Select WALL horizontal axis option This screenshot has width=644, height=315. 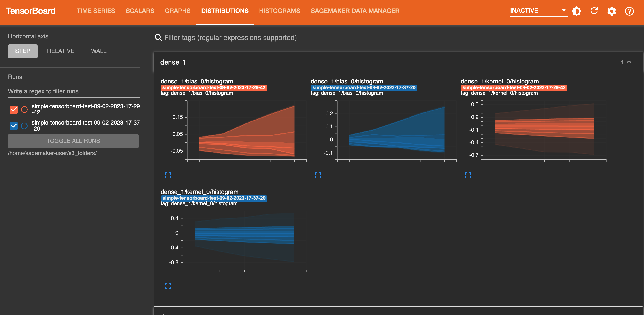click(99, 51)
